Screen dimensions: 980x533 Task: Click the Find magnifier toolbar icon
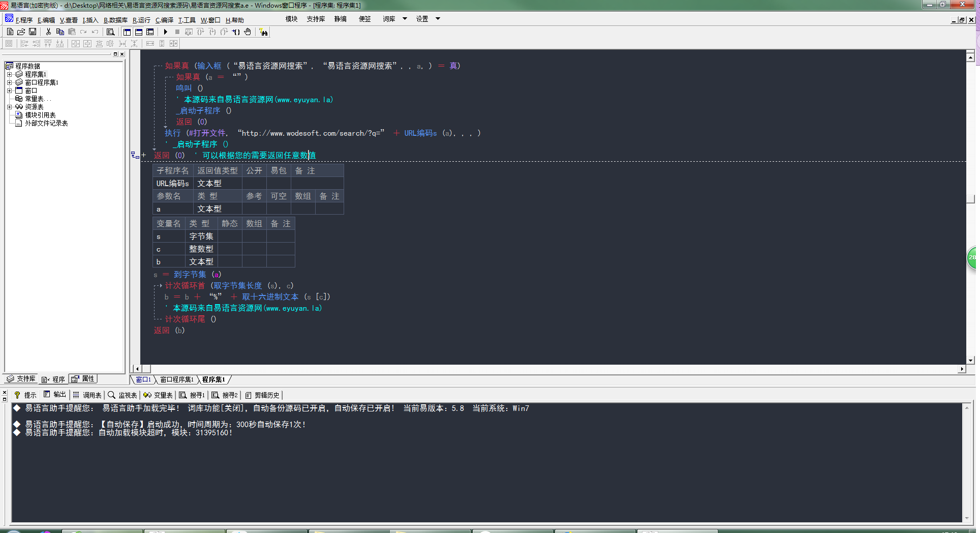coord(110,32)
